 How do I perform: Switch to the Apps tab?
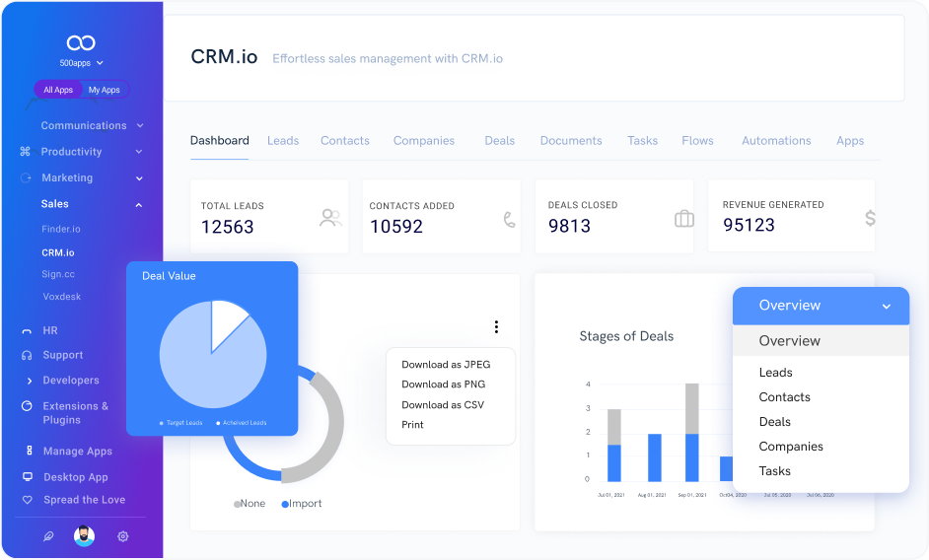click(x=849, y=140)
